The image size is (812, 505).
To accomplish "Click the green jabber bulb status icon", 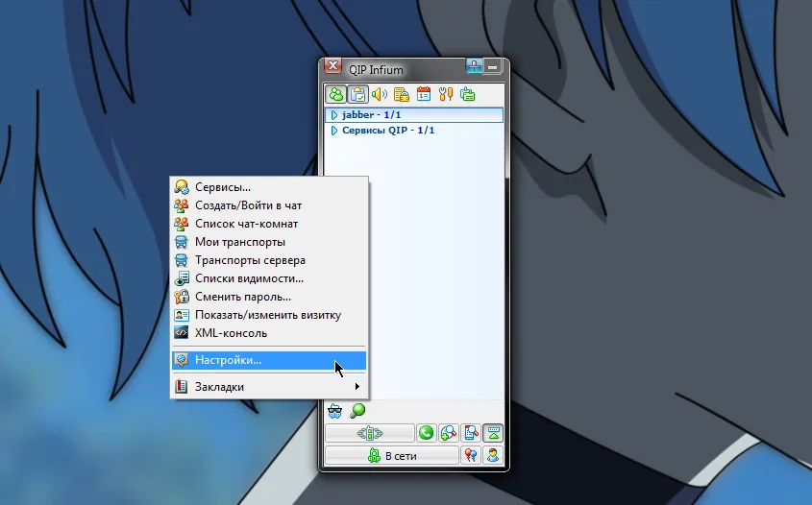I will [x=357, y=411].
